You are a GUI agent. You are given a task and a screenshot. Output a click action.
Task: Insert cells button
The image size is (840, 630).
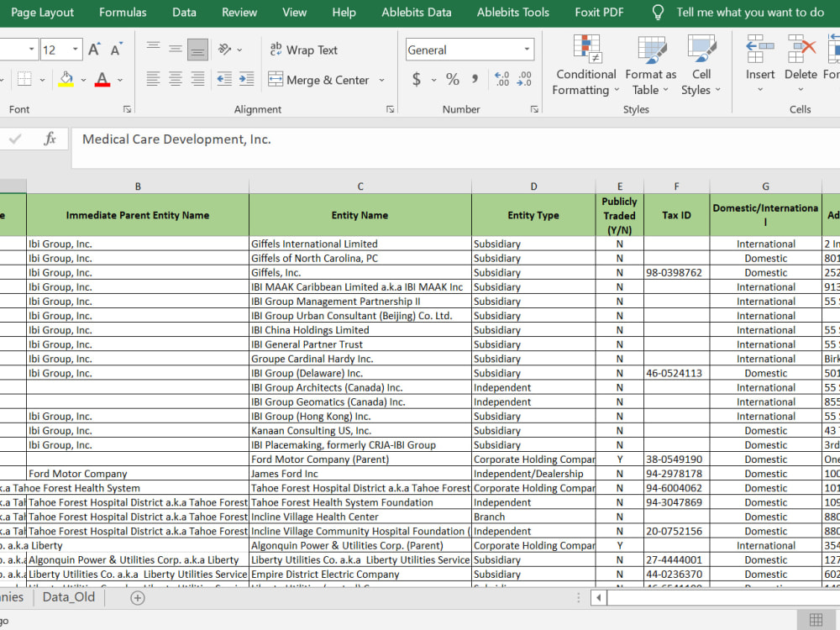[x=760, y=64]
